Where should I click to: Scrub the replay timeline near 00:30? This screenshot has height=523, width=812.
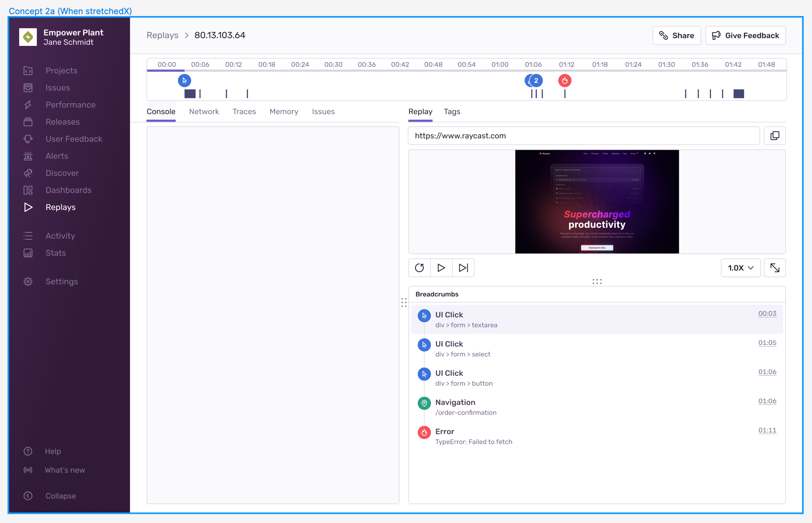333,71
